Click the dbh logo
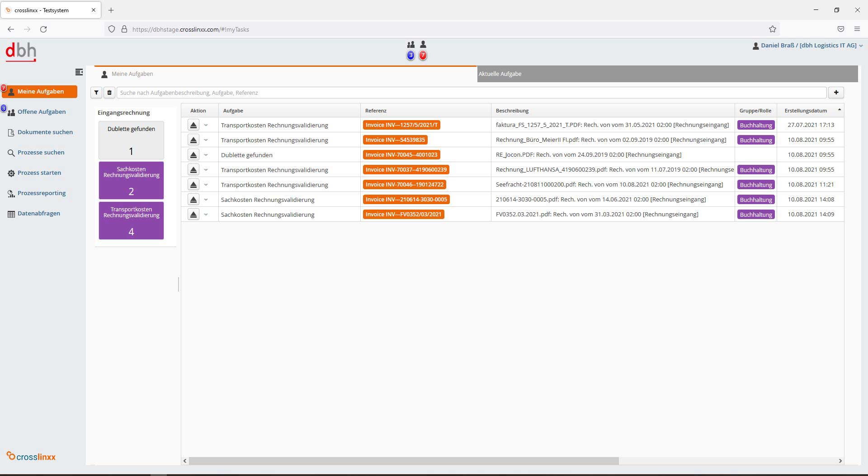Screen dimensions: 868x476 pyautogui.click(x=21, y=52)
